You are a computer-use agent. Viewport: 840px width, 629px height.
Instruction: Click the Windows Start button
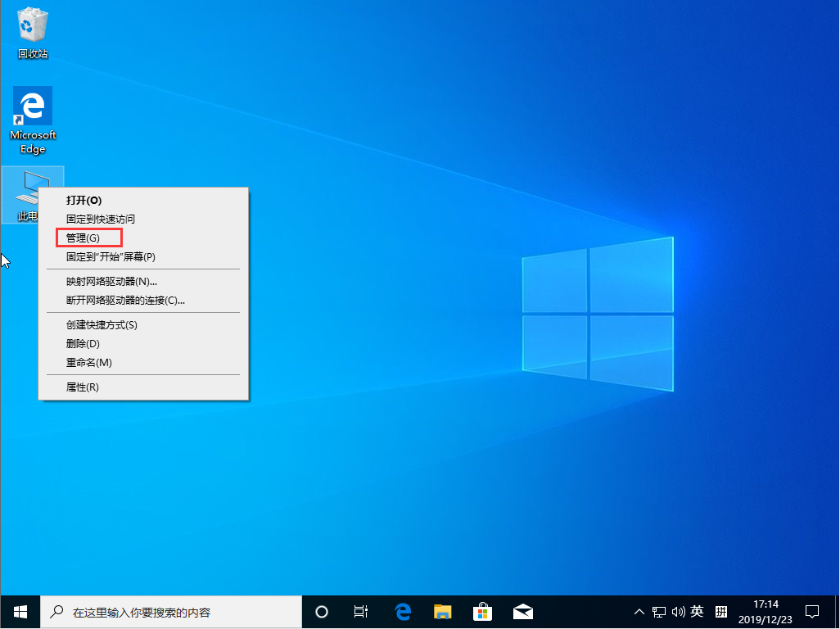click(20, 612)
